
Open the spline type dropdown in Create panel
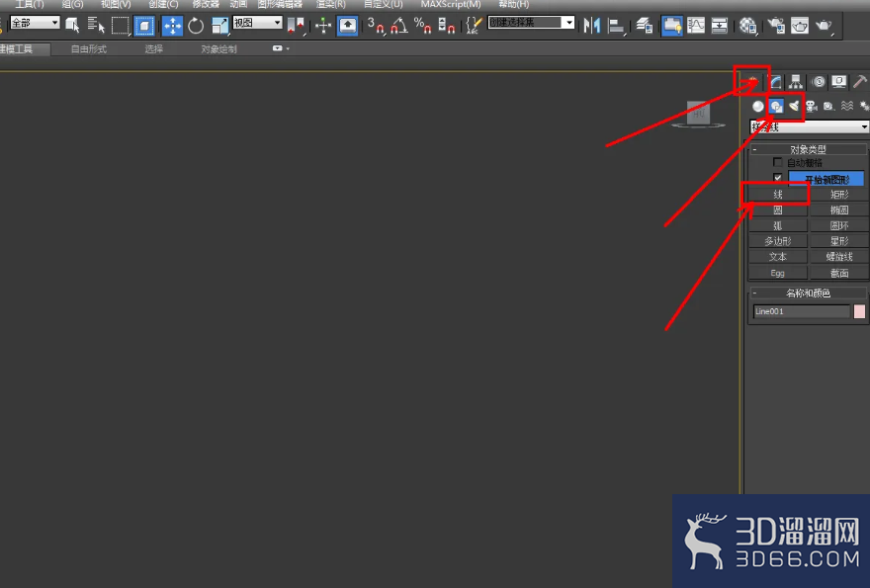[x=809, y=127]
